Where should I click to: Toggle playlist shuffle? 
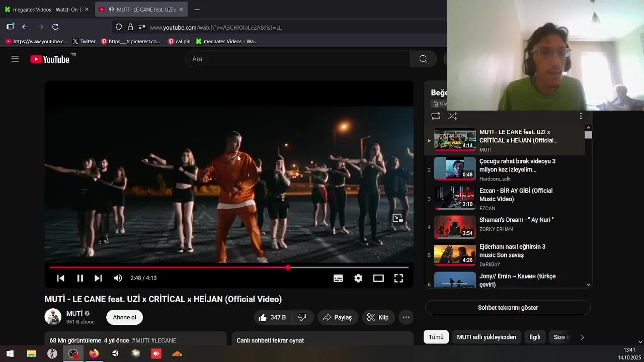tap(452, 116)
